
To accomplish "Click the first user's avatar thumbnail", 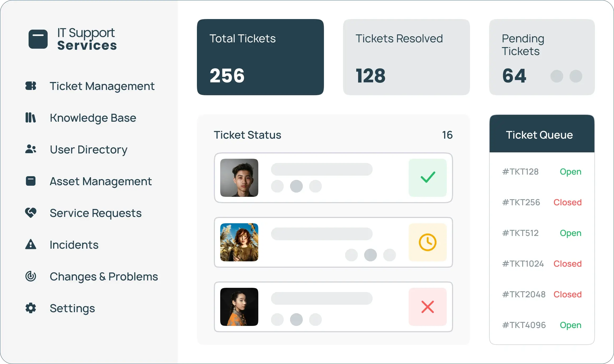I will (x=239, y=178).
